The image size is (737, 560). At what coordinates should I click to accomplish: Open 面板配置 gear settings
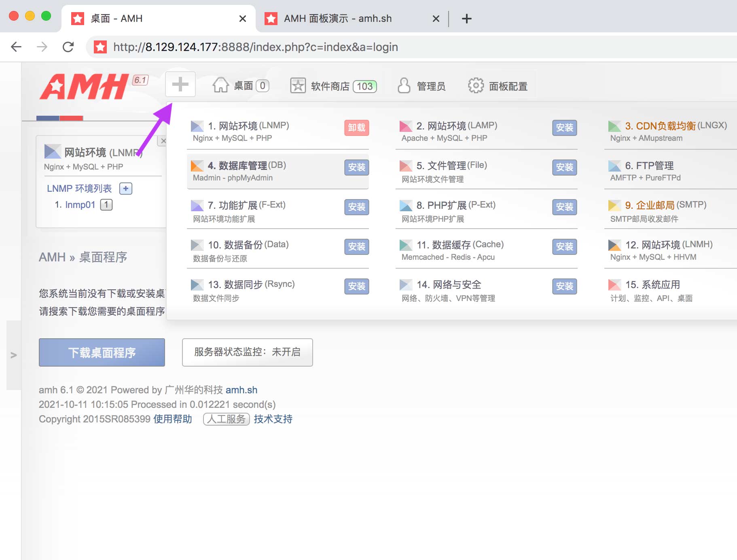click(476, 86)
